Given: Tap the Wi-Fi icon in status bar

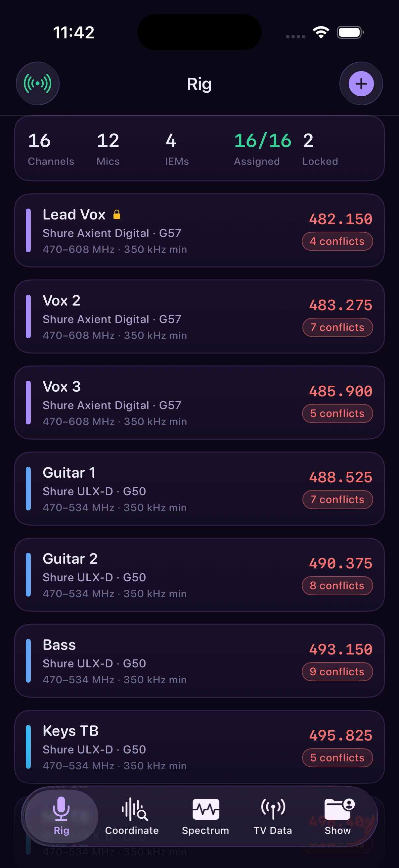Looking at the screenshot, I should click(x=321, y=32).
